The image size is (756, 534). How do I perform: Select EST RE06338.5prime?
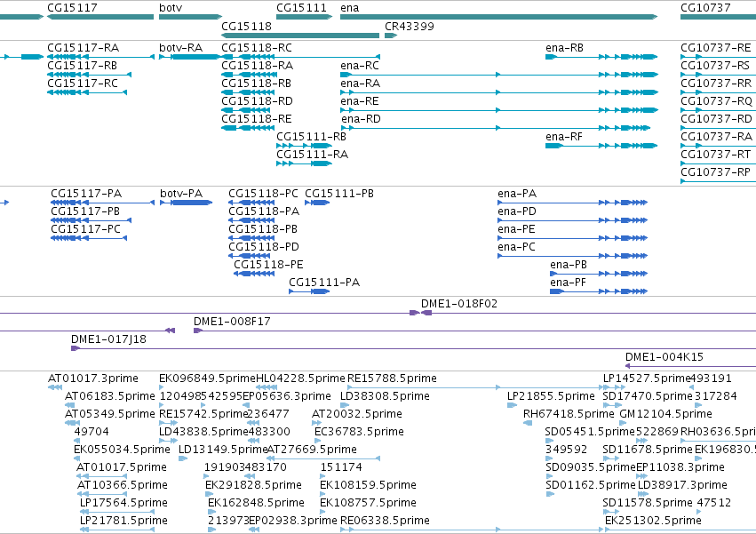385,521
